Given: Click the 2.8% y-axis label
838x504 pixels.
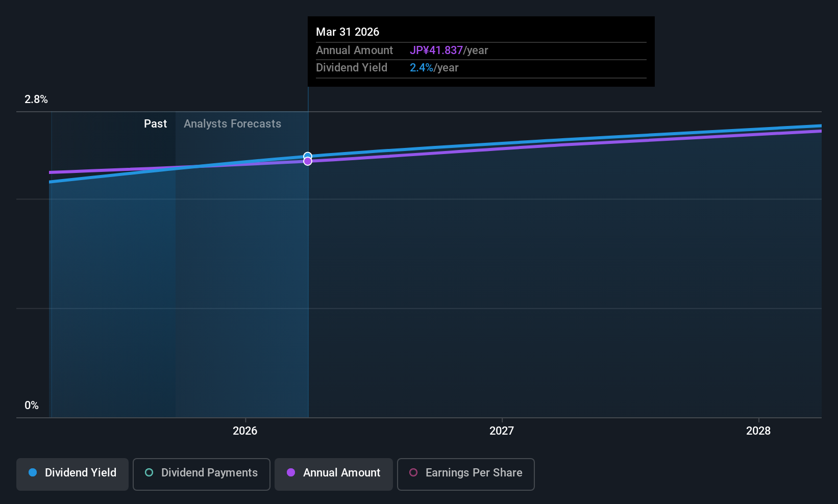Looking at the screenshot, I should (x=36, y=99).
